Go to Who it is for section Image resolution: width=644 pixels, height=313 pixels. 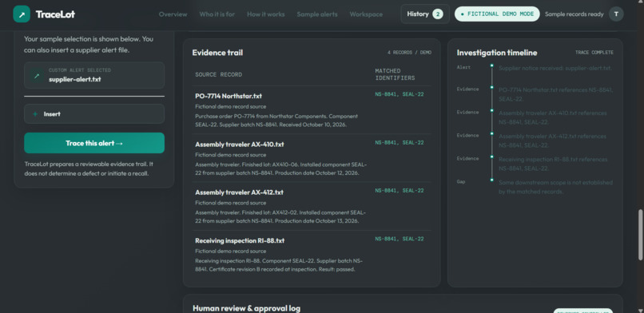point(217,14)
